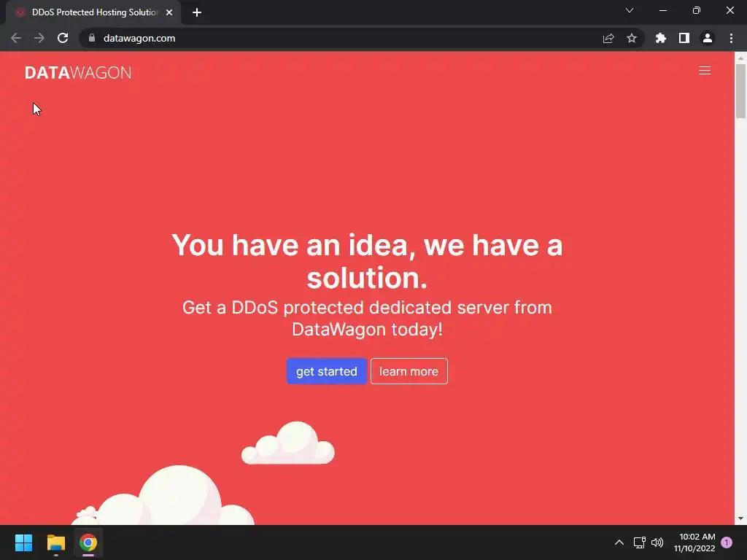This screenshot has height=560, width=747.
Task: Click the scrollbar up arrow
Action: click(x=740, y=58)
